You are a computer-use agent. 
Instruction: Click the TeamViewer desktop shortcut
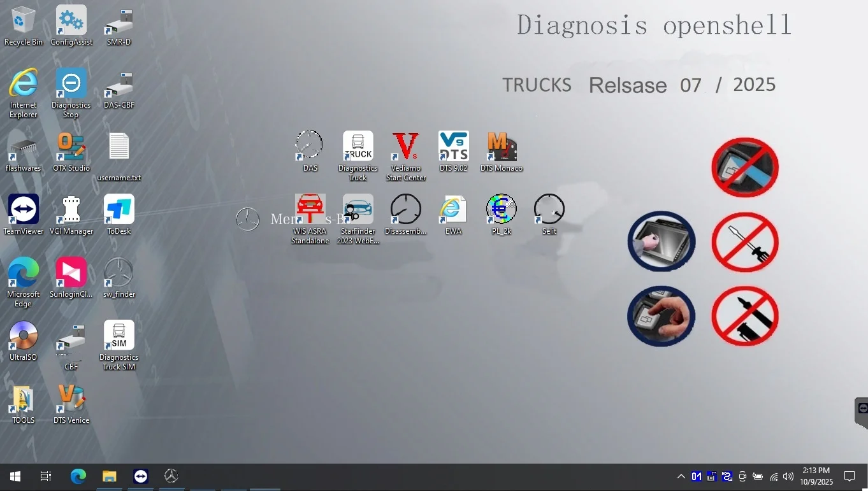tap(24, 215)
